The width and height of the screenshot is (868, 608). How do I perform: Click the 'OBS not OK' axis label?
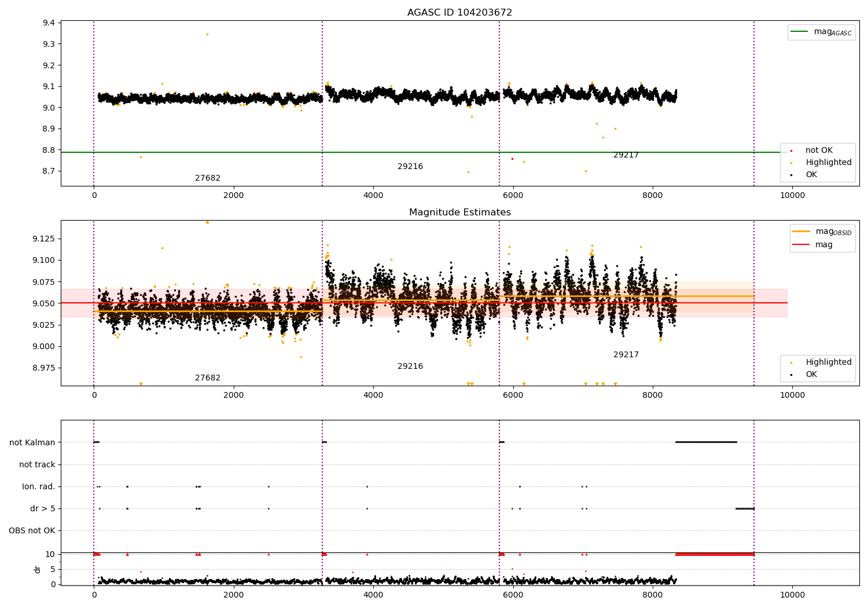point(32,531)
